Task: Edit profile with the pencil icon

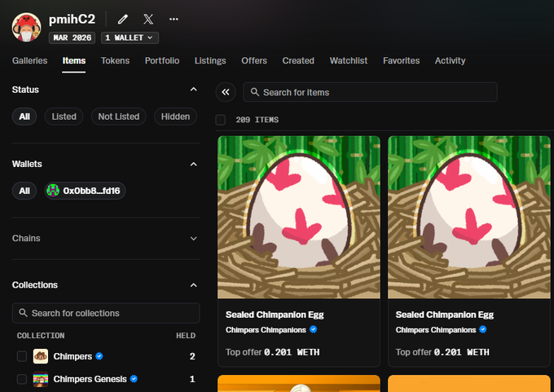Action: click(x=122, y=19)
